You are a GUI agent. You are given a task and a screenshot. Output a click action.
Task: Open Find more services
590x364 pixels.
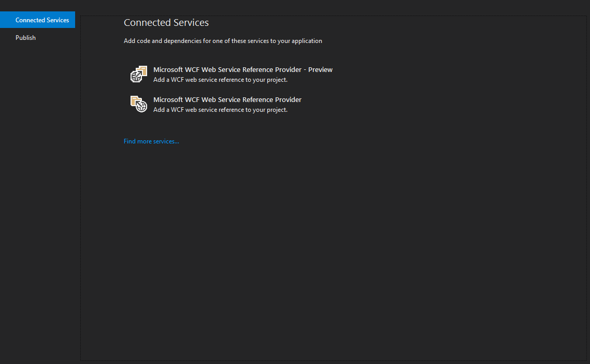click(151, 141)
